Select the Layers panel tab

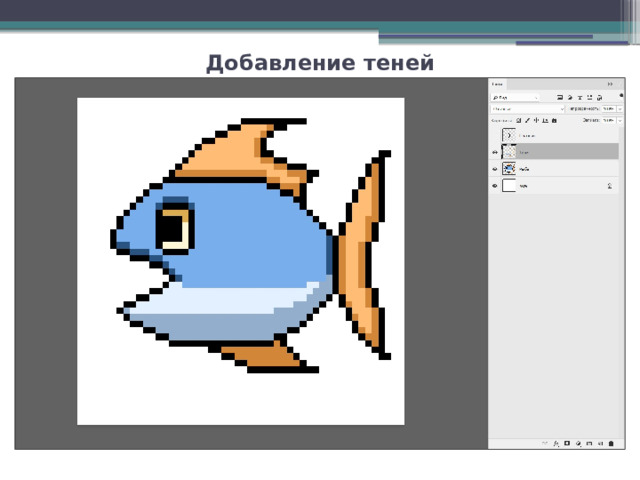tap(497, 84)
